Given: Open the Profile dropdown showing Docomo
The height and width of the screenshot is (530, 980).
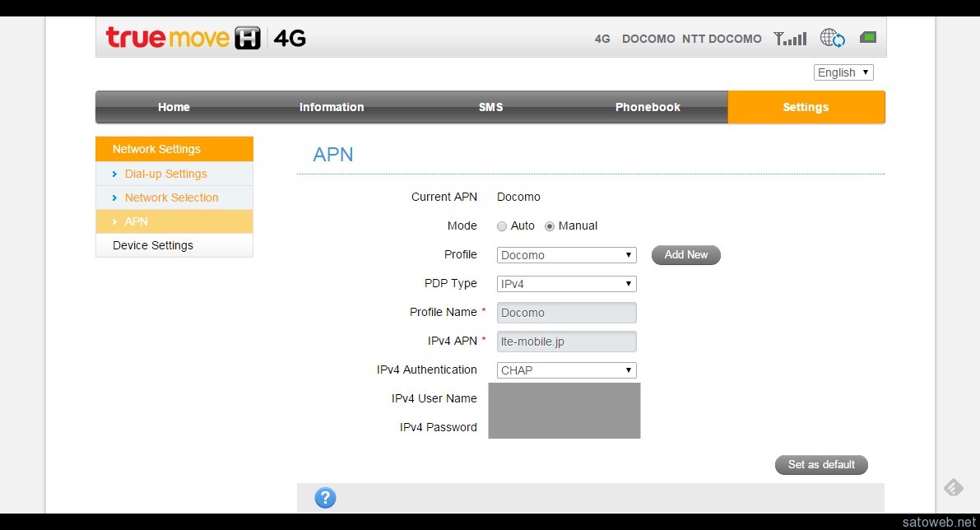Looking at the screenshot, I should pyautogui.click(x=566, y=255).
